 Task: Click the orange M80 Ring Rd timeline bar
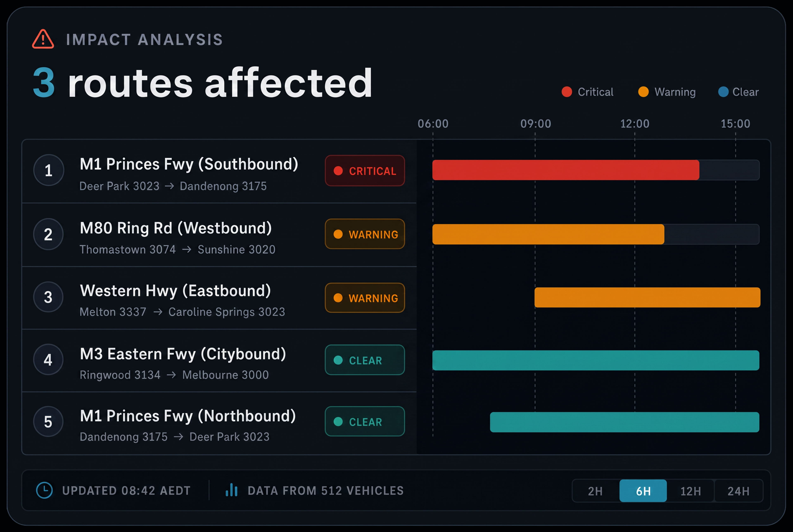pyautogui.click(x=548, y=234)
